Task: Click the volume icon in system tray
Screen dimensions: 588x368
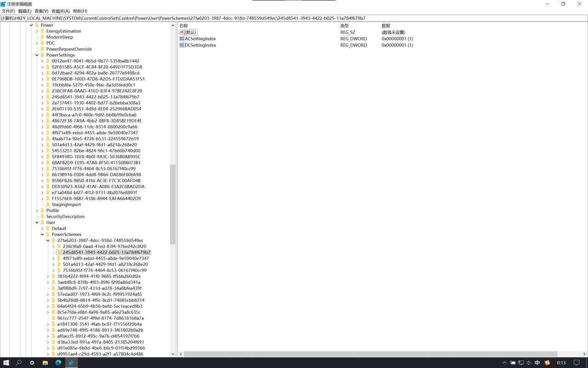Action: tap(529, 363)
